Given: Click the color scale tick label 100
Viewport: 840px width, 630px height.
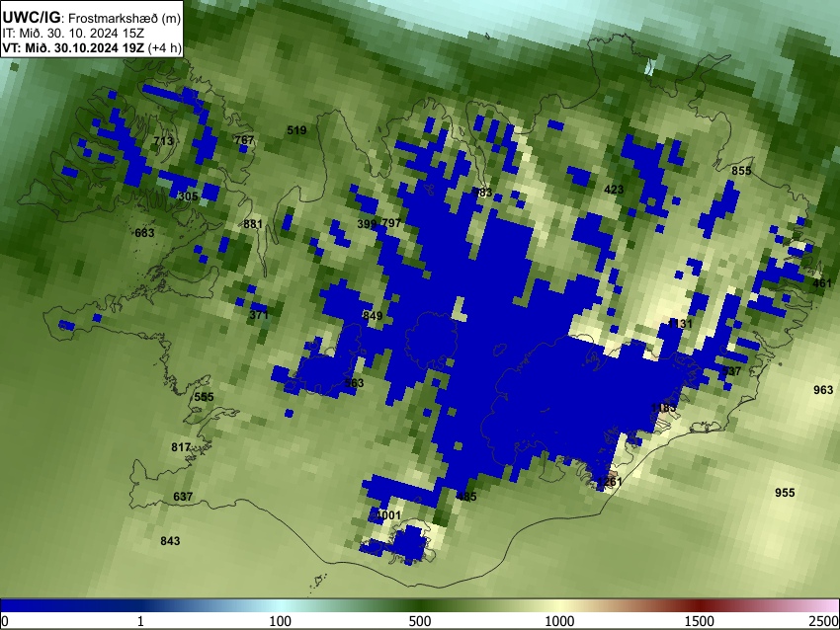Looking at the screenshot, I should tap(281, 621).
